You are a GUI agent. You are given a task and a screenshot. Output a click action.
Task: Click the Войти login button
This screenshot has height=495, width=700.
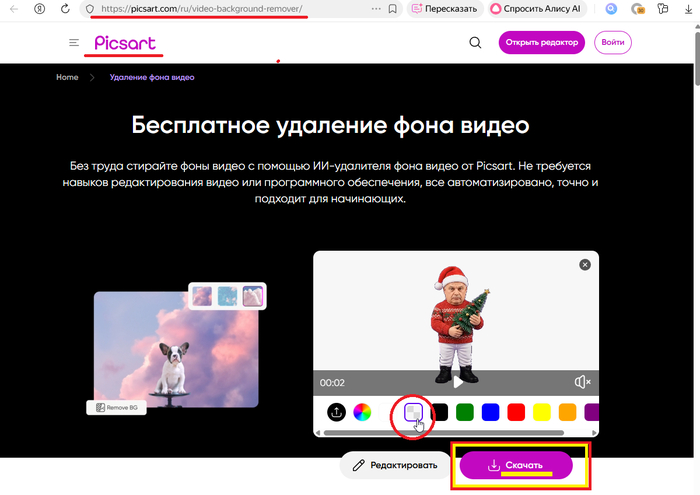click(x=613, y=43)
